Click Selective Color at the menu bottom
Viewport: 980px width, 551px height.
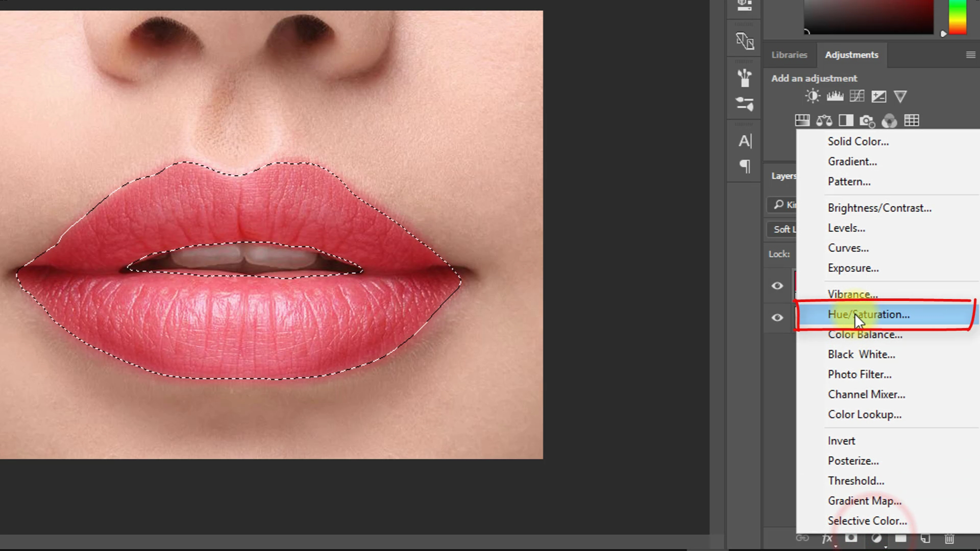pos(867,520)
